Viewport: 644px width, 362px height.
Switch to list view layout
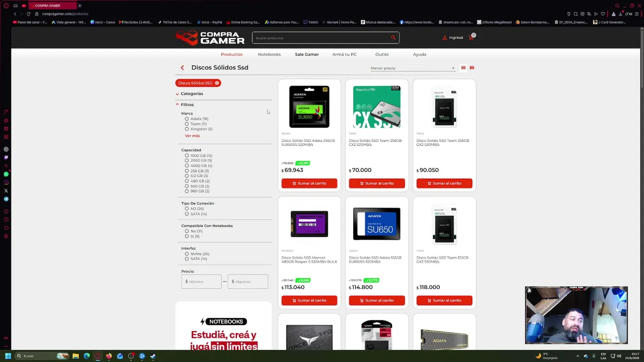tap(472, 68)
